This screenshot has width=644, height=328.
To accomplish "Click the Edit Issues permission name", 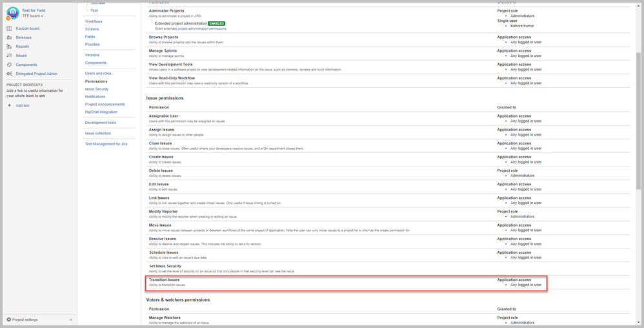I will pyautogui.click(x=159, y=184).
